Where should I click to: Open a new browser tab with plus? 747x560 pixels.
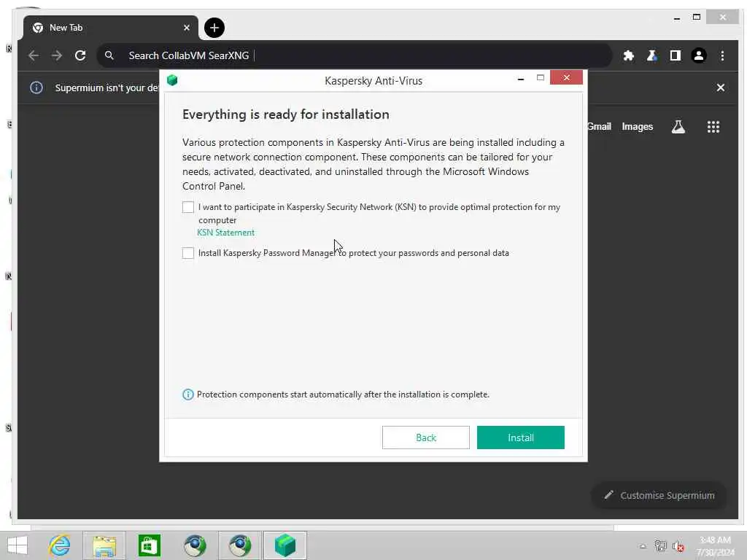point(214,28)
